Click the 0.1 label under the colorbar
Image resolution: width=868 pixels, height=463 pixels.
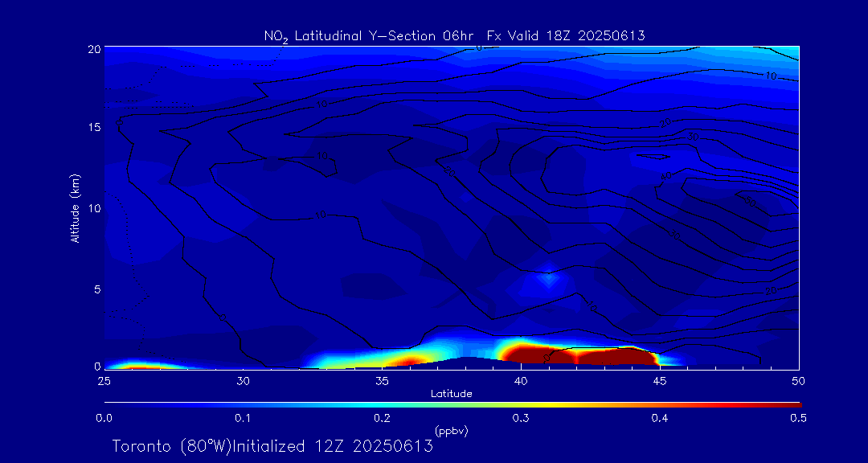point(243,418)
